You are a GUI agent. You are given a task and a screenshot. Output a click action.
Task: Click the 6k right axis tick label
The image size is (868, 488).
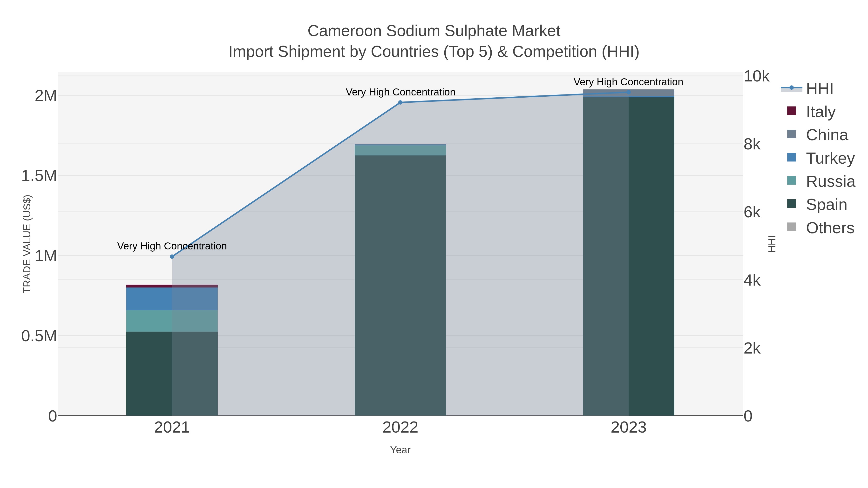(752, 212)
